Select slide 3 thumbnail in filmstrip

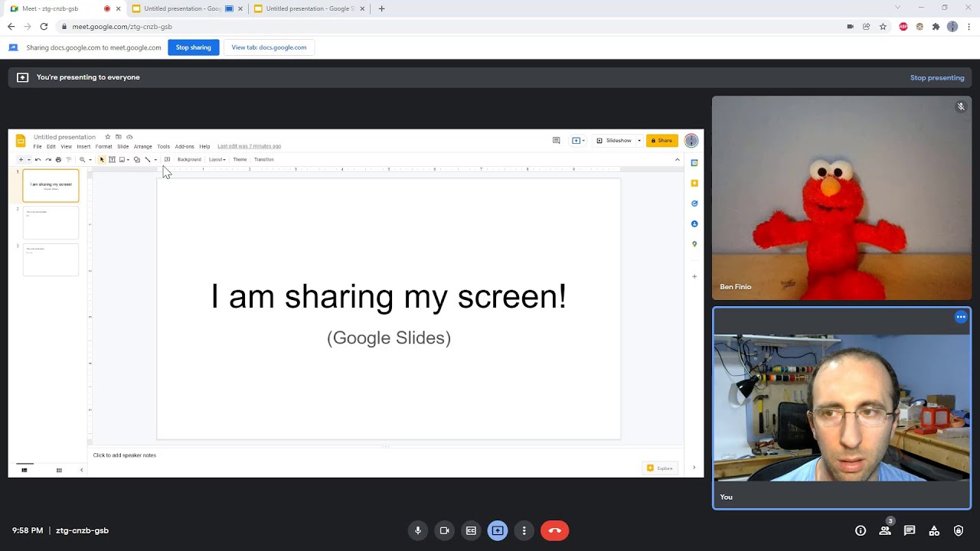(x=51, y=259)
